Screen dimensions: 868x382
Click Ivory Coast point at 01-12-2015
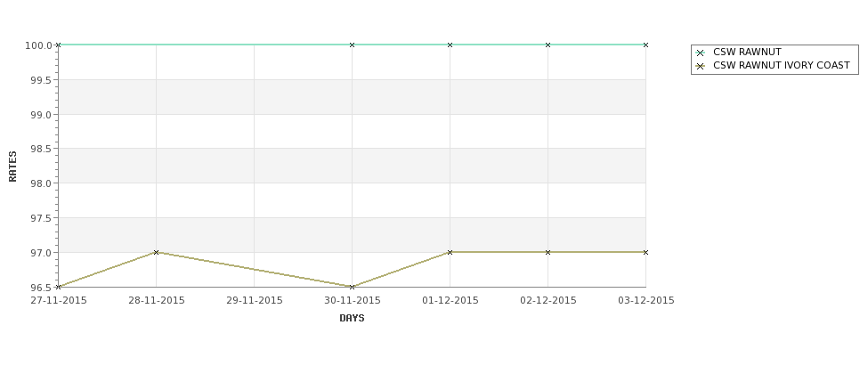450,253
